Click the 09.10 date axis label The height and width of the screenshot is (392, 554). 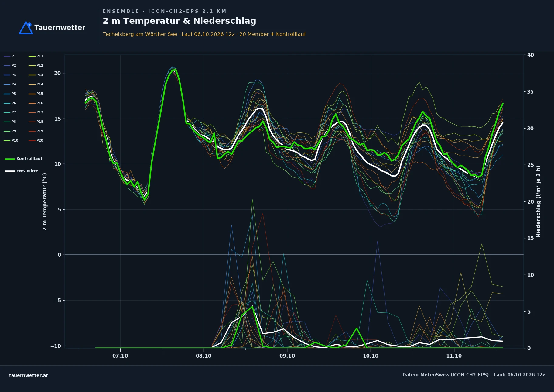[x=287, y=356]
